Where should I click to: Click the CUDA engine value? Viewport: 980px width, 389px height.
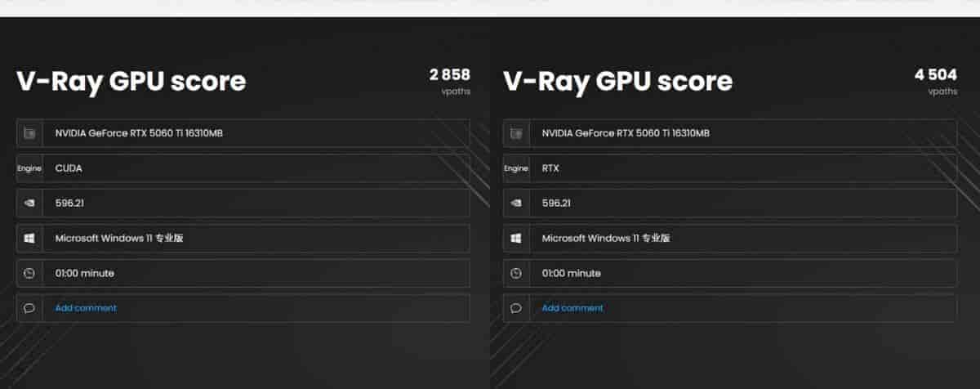69,168
